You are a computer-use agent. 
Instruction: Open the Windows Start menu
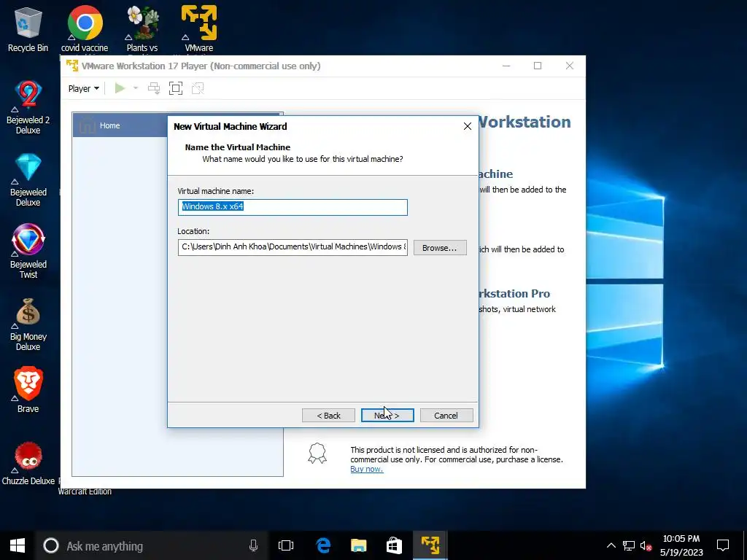18,545
